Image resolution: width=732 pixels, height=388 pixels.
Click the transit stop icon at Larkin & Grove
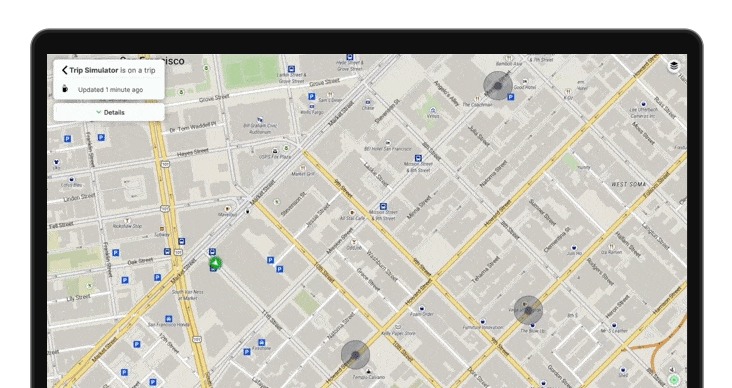[291, 69]
